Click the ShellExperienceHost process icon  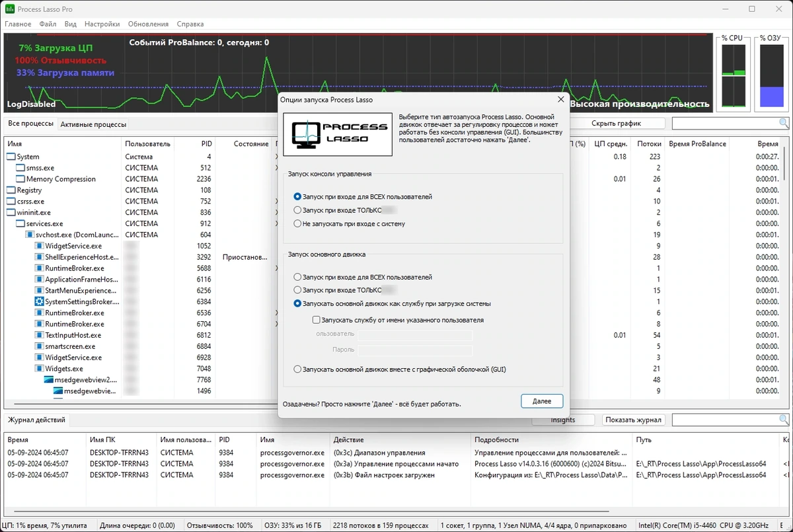click(39, 257)
